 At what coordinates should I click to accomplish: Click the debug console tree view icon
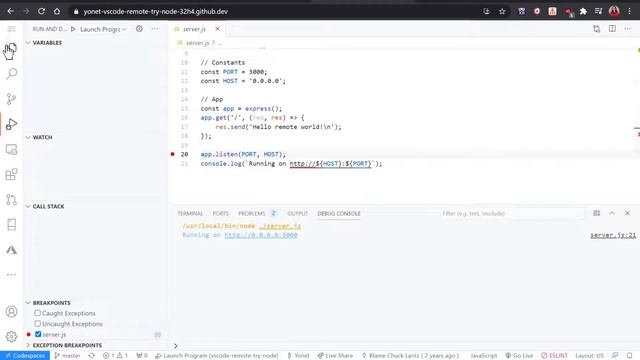click(597, 213)
